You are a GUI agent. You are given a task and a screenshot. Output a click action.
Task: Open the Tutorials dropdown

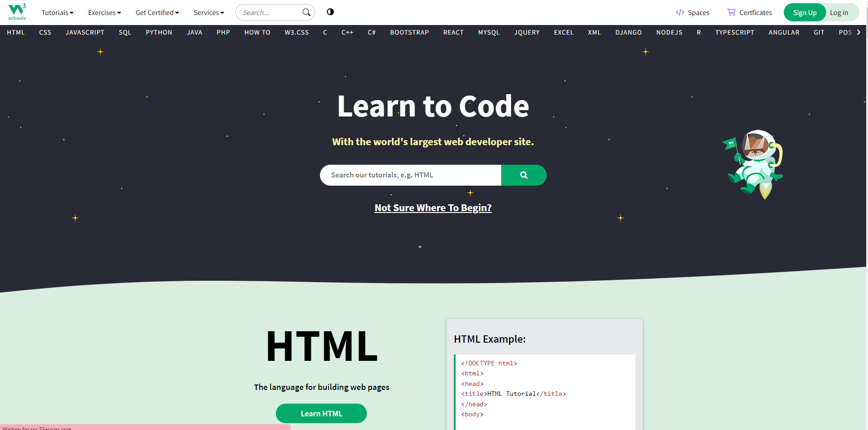[x=57, y=12]
